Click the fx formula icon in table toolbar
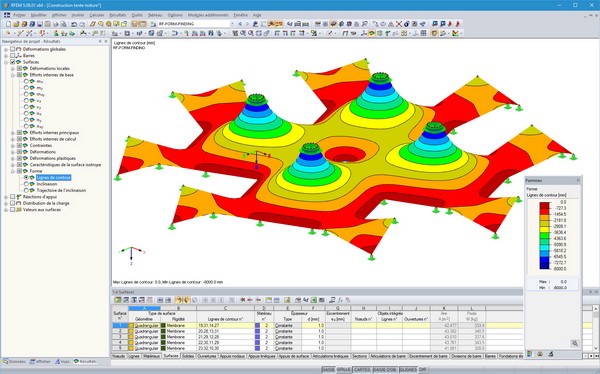The height and width of the screenshot is (374, 600). pyautogui.click(x=340, y=300)
